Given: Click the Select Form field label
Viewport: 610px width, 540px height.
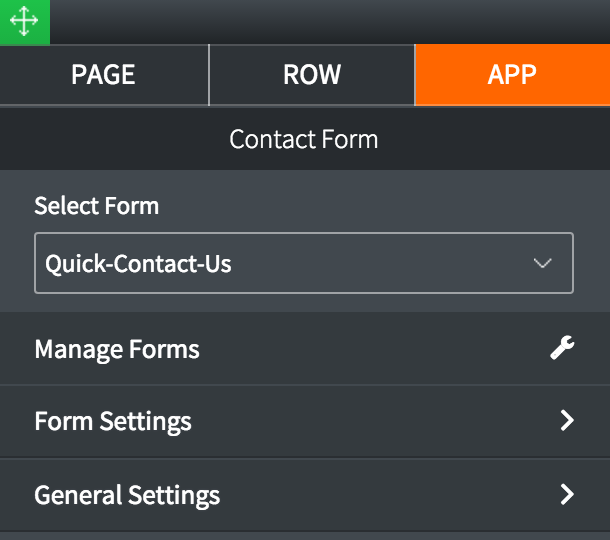Looking at the screenshot, I should tap(97, 206).
